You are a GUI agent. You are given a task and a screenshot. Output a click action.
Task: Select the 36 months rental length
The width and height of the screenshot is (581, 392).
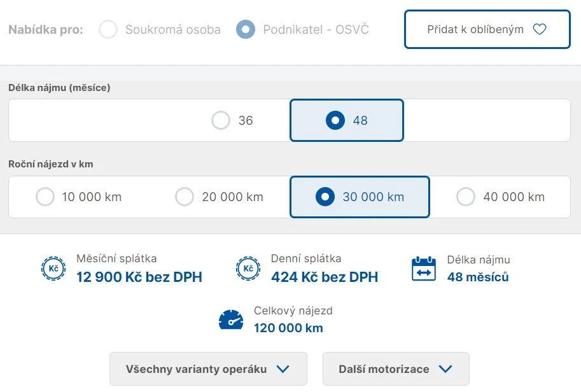coord(232,120)
